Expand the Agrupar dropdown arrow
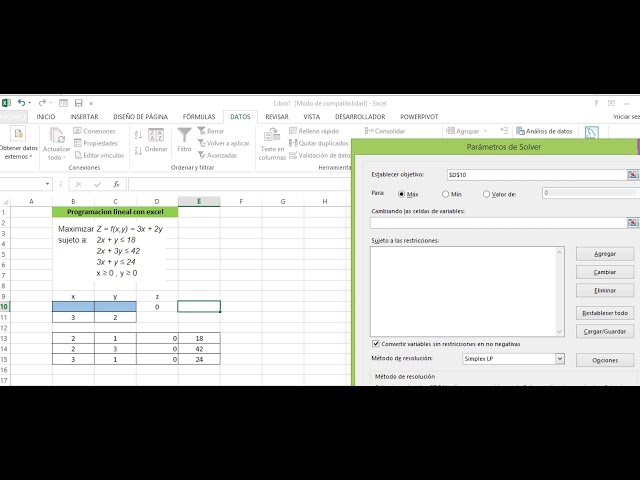 tap(485, 131)
